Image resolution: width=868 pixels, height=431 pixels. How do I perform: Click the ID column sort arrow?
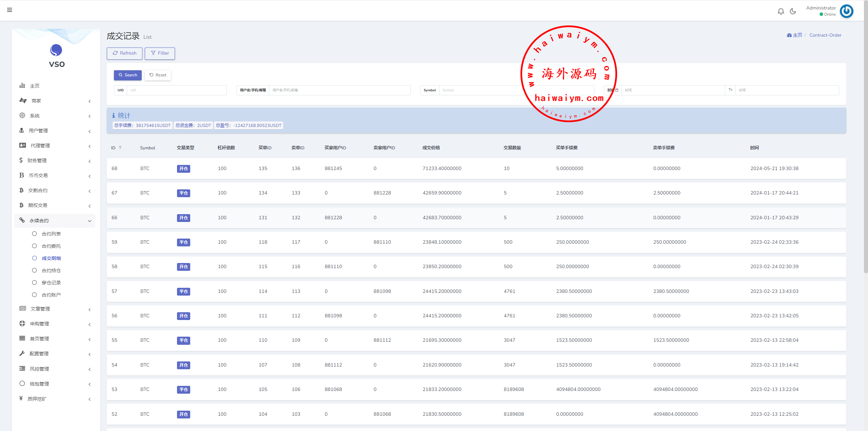pyautogui.click(x=120, y=148)
